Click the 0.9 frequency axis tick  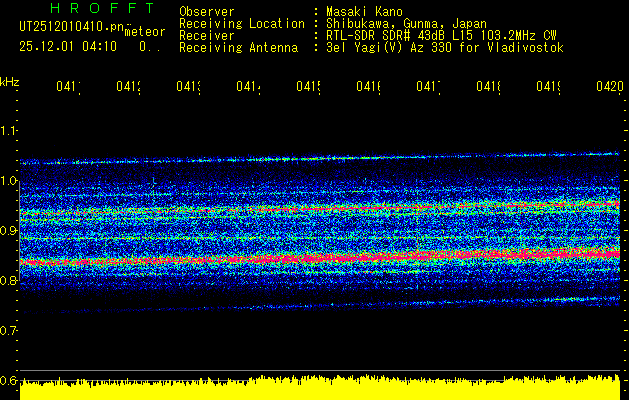(x=9, y=231)
